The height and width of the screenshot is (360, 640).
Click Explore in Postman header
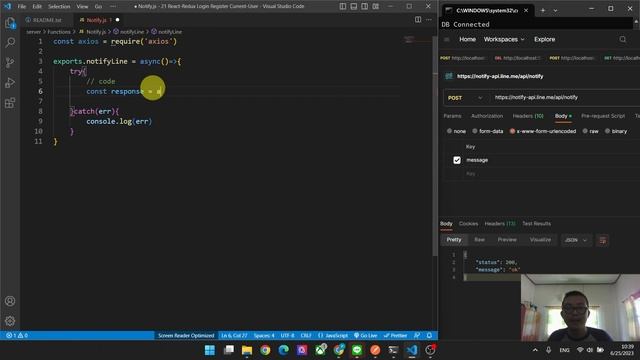point(544,40)
